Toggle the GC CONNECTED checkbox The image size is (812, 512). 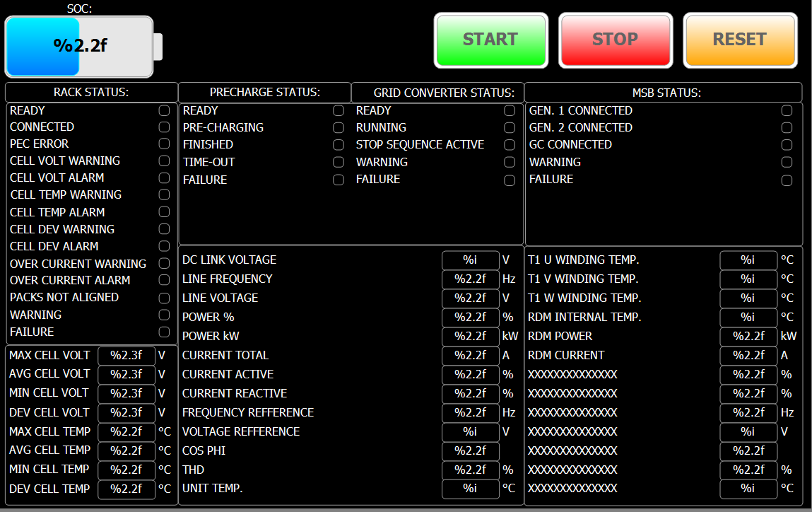coord(787,145)
